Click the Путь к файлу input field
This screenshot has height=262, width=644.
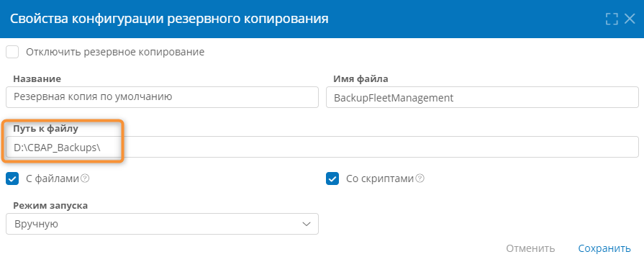point(322,147)
